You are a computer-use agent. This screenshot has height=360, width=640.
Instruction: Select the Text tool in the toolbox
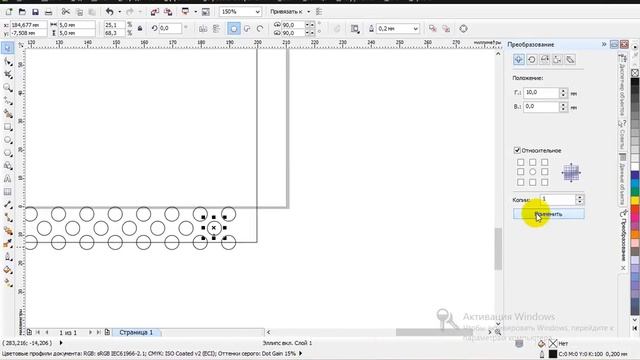click(7, 179)
